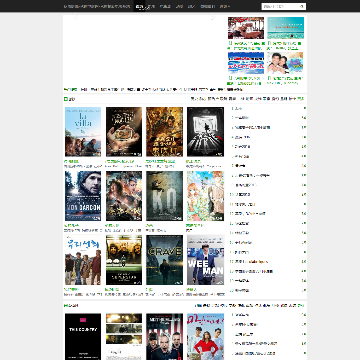Viewport: 360px width, 360px height.
Task: Open the black-and-white screen silhouette poster
Action: [x=205, y=132]
